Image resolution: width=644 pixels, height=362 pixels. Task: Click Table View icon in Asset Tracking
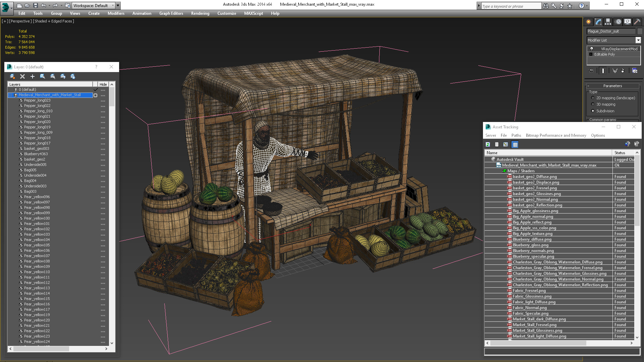coord(515,144)
